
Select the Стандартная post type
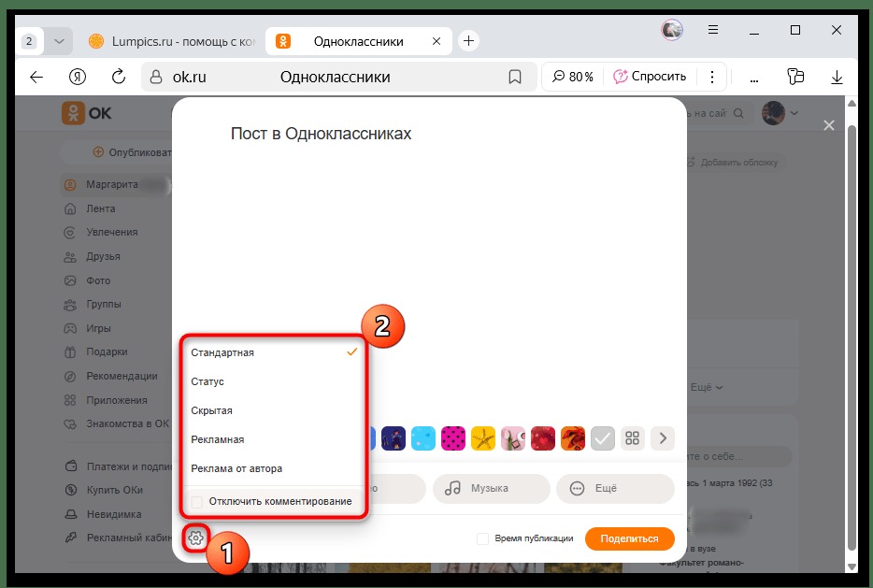(x=273, y=352)
